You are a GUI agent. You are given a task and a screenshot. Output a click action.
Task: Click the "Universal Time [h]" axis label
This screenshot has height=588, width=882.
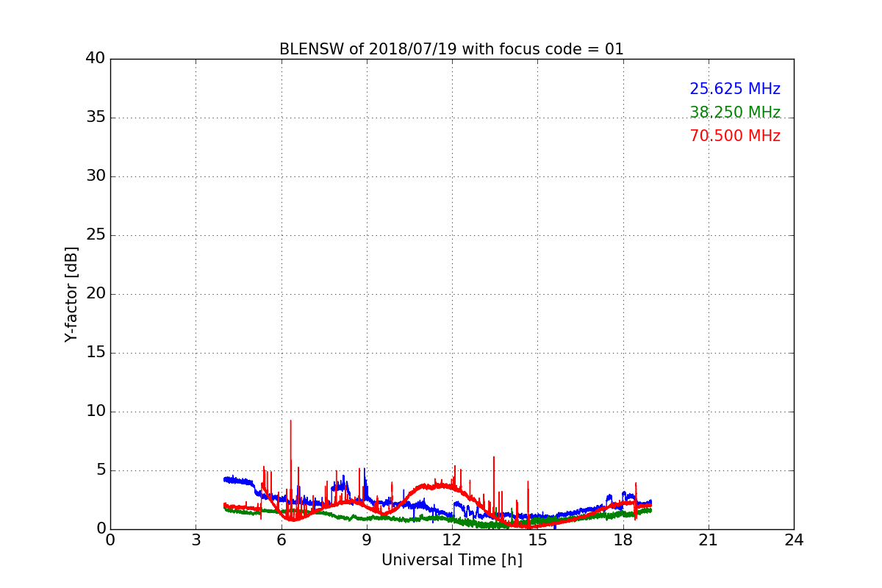pos(451,560)
